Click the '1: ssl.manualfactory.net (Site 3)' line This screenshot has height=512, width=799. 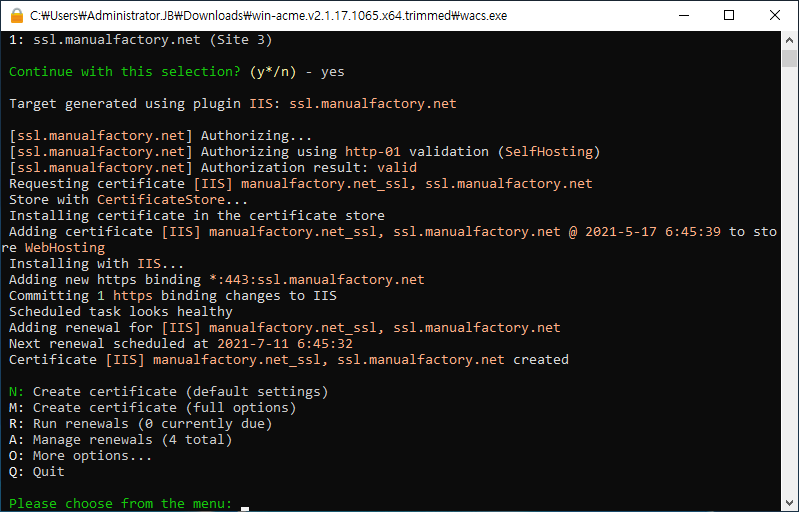pos(141,40)
